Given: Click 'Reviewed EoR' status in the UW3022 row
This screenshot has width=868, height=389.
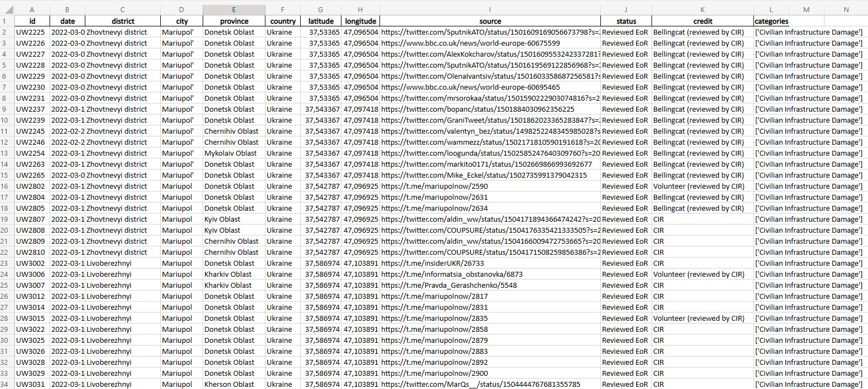Looking at the screenshot, I should [x=626, y=329].
